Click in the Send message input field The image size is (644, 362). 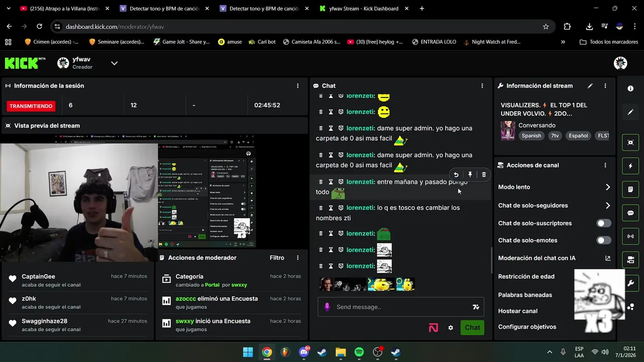tap(401, 307)
